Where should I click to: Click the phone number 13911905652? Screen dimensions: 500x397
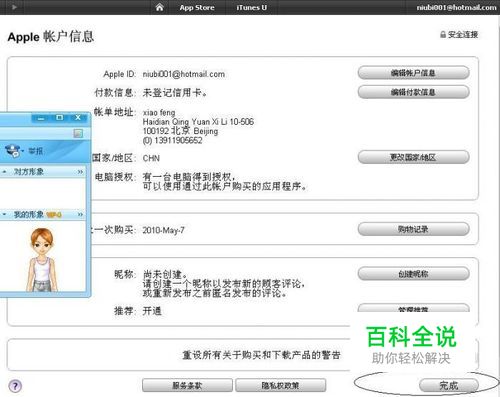pos(178,140)
